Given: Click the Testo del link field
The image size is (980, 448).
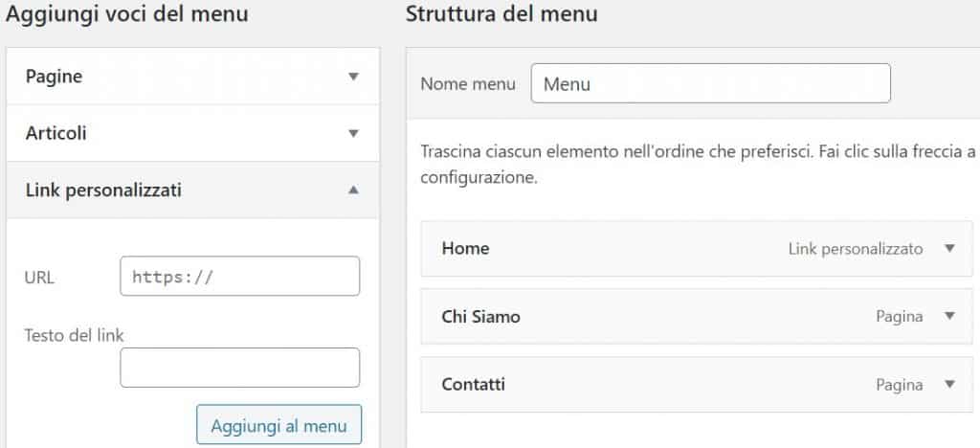Looking at the screenshot, I should point(239,368).
